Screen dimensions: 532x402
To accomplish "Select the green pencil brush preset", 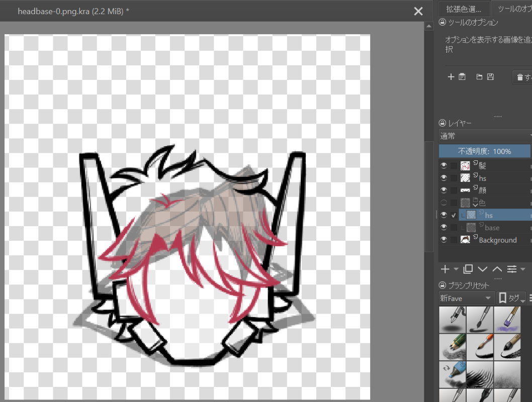I will pos(453,347).
